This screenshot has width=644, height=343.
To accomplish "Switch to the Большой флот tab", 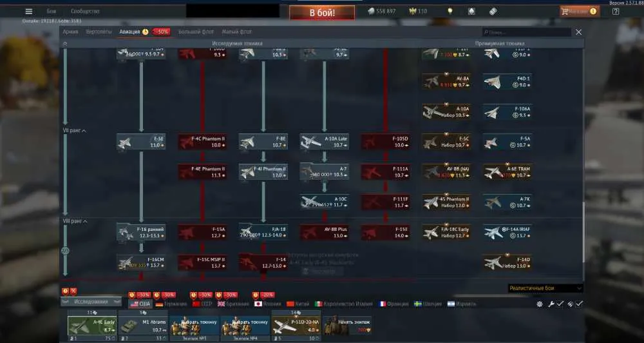I will (x=196, y=32).
